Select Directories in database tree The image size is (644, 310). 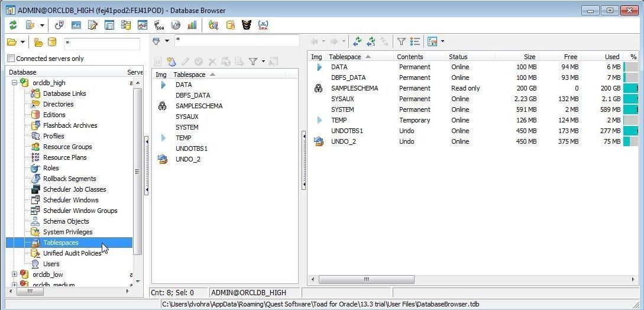[59, 104]
